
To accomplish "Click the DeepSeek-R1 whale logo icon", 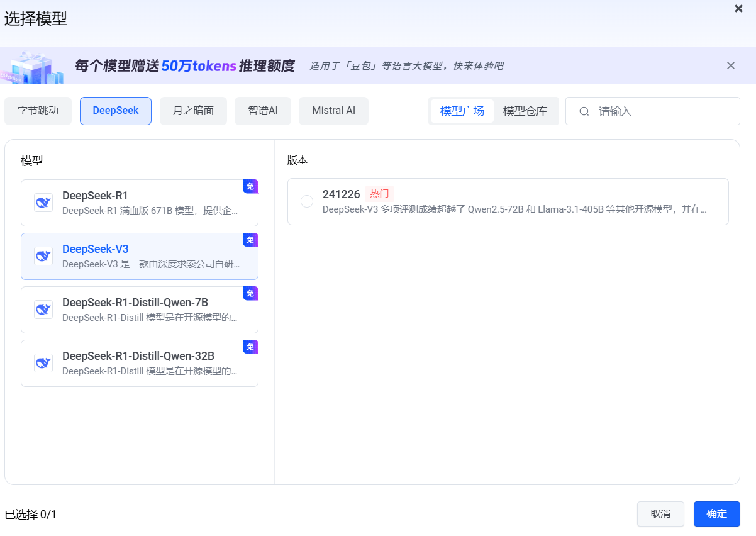I will click(x=43, y=203).
